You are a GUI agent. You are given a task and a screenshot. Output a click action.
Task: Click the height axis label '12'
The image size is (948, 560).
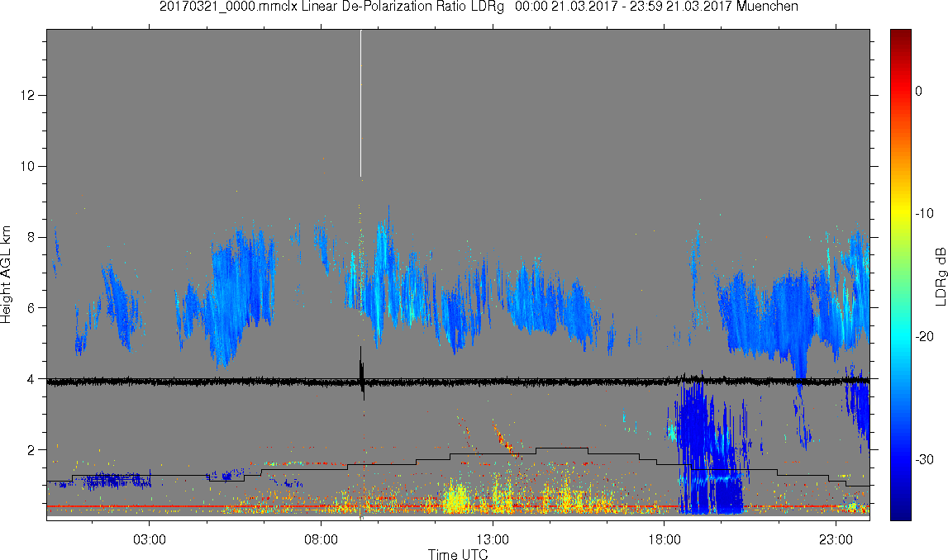point(26,96)
